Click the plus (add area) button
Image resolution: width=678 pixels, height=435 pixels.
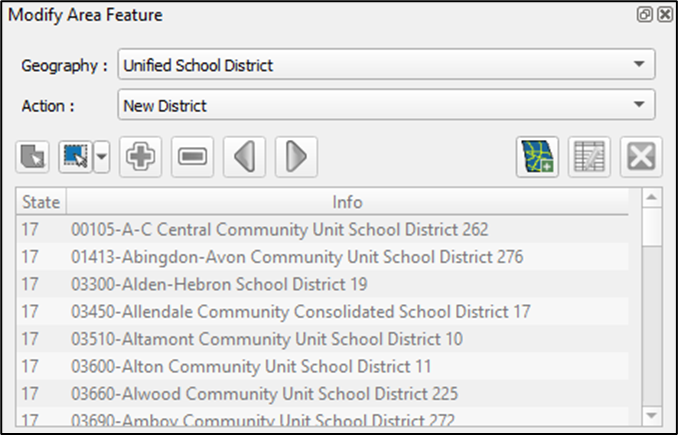[142, 157]
